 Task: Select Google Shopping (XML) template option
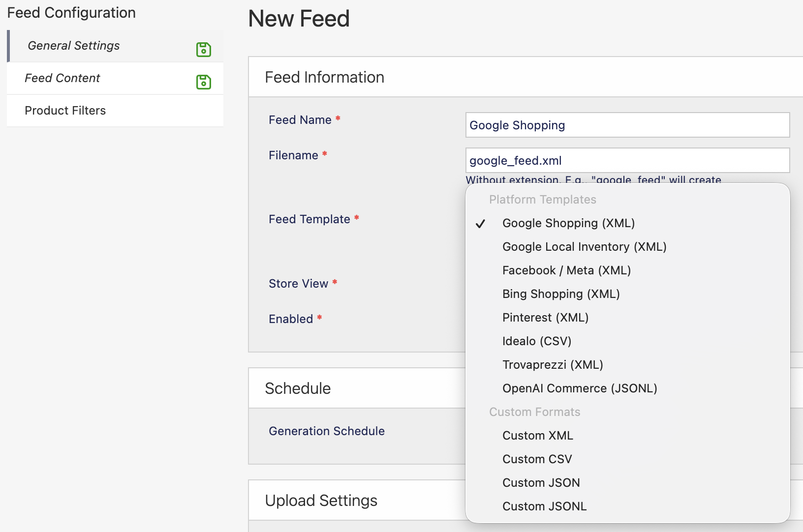click(x=627, y=223)
